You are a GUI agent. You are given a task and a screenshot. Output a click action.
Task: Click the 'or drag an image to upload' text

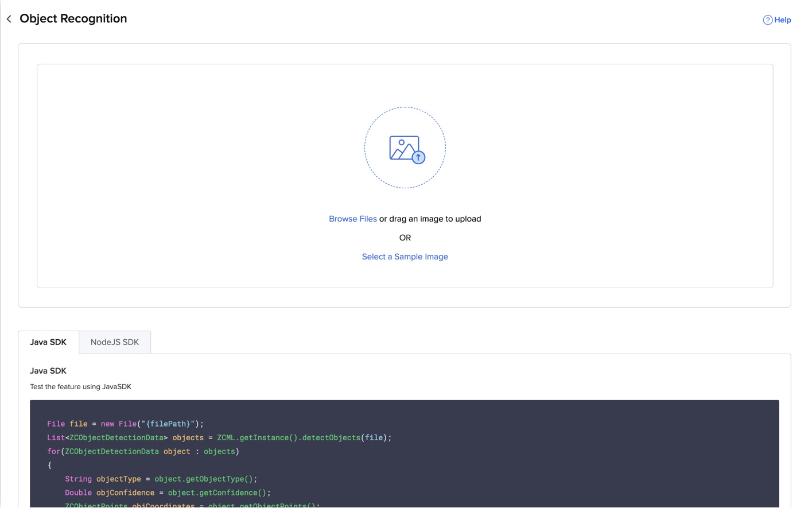point(430,219)
